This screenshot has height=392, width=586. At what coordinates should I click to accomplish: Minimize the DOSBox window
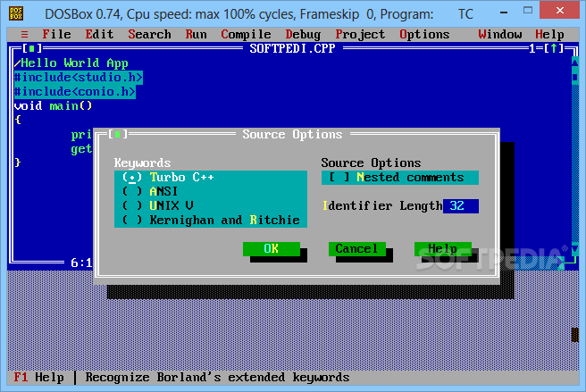click(504, 12)
